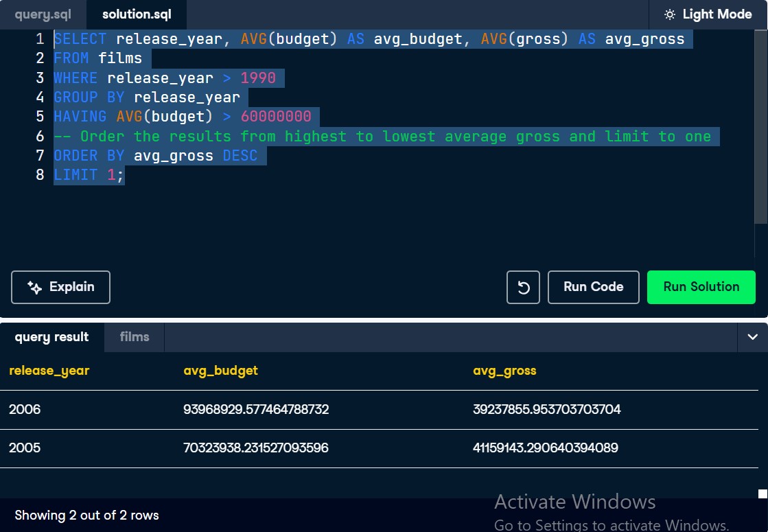This screenshot has width=768, height=532.
Task: Click the sun icon beside Light Mode
Action: 670,14
